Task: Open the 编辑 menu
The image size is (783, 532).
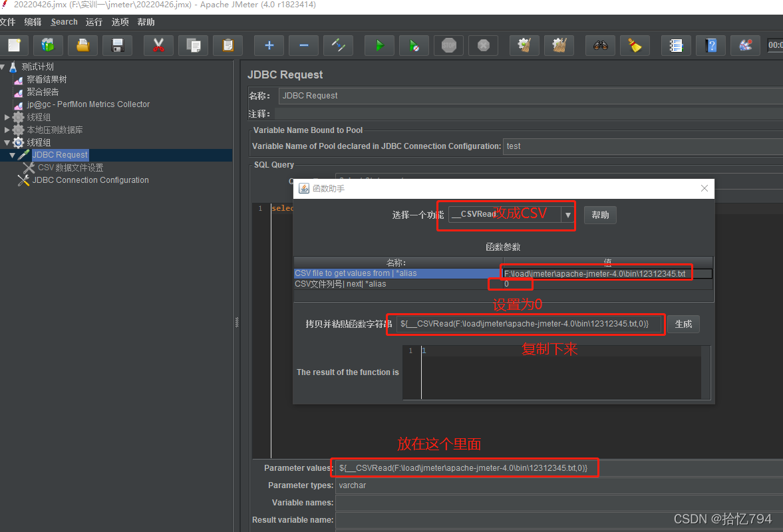Action: 33,22
